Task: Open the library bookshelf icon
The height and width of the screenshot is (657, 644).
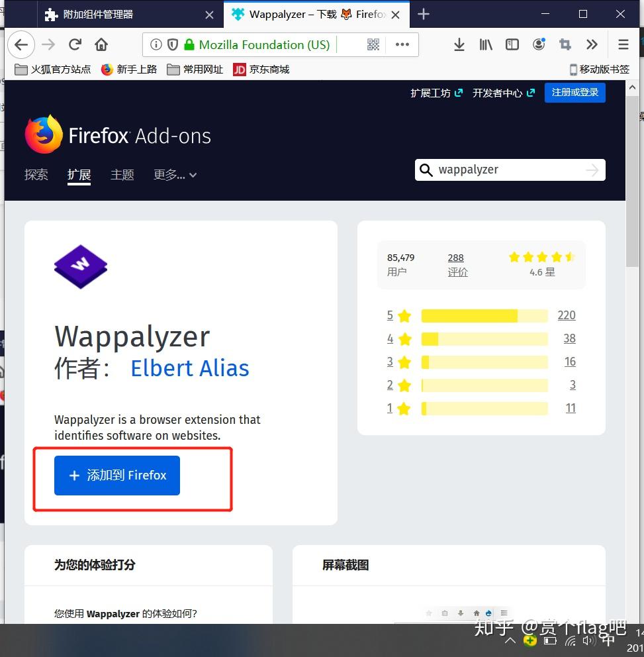Action: coord(486,44)
